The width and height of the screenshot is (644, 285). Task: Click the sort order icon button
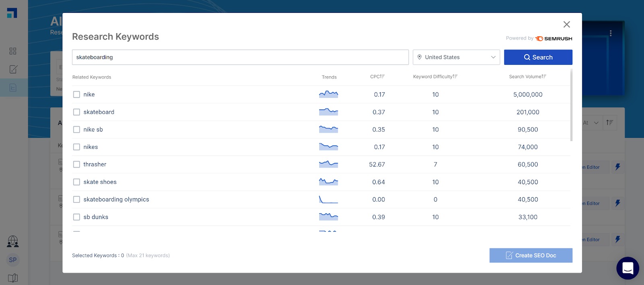[609, 123]
